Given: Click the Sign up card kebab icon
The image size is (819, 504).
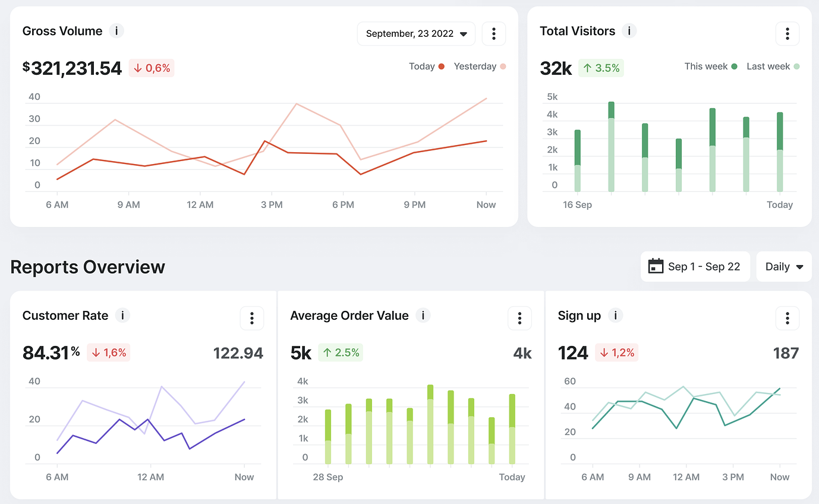Looking at the screenshot, I should 787,319.
